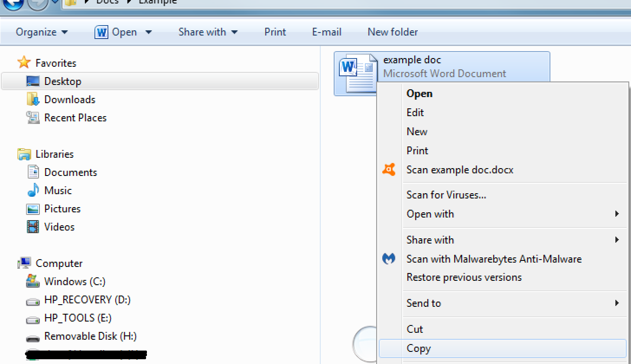Click the Libraries icon
Image resolution: width=631 pixels, height=364 pixels.
point(24,154)
